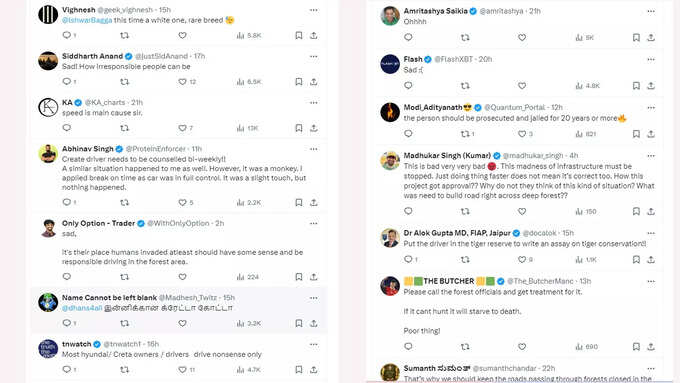
Task: Retweet the Modi_Adityanath tweet
Action: click(x=467, y=134)
